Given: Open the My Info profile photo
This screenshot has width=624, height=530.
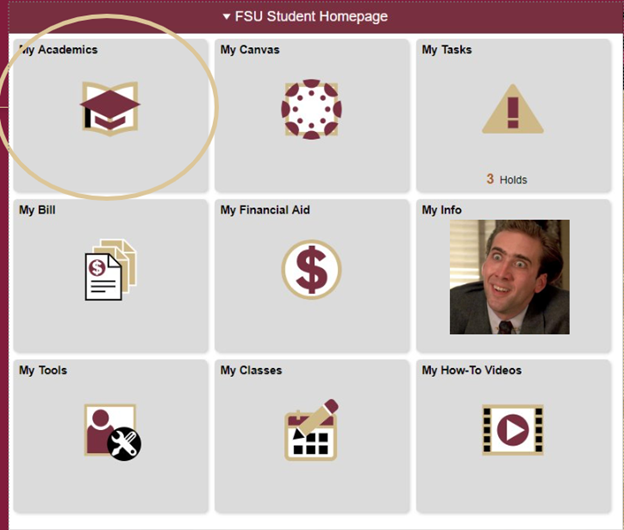Looking at the screenshot, I should point(509,277).
